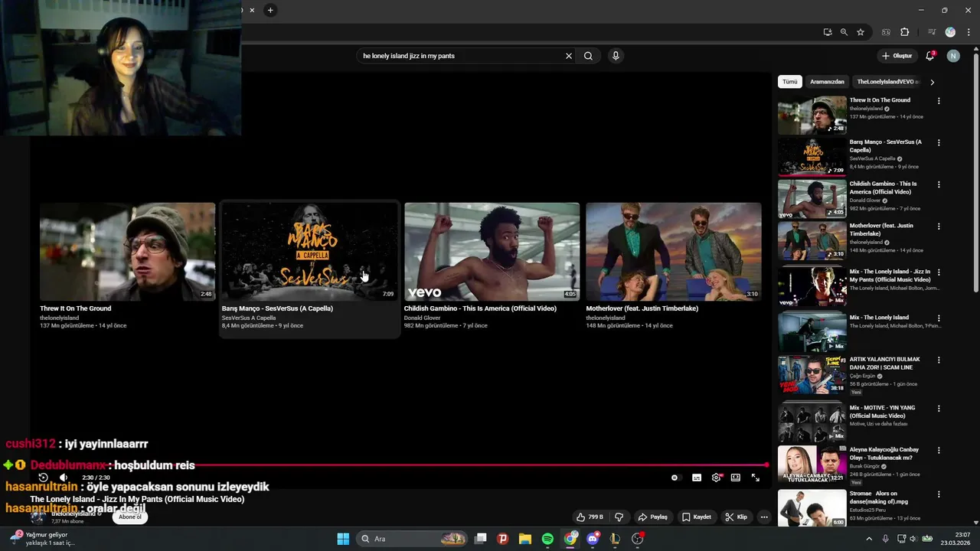Open options for Mix - MOTIVE YIN YANG
The image size is (980, 551).
tap(939, 408)
